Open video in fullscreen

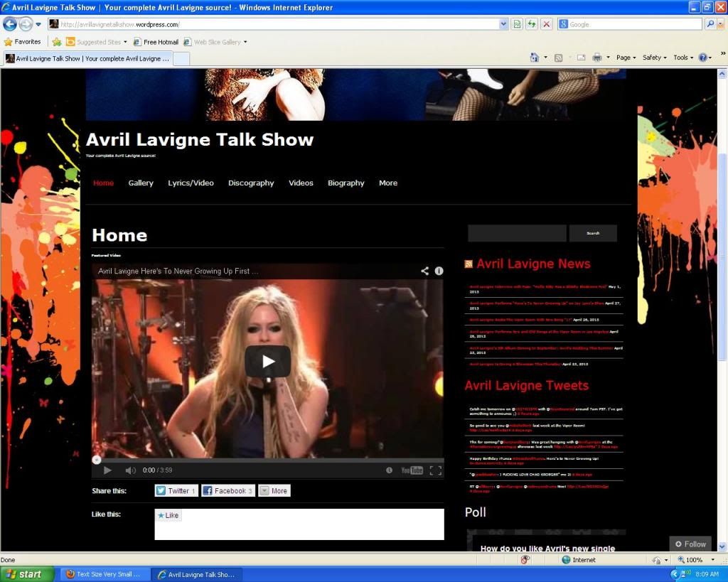tap(435, 470)
